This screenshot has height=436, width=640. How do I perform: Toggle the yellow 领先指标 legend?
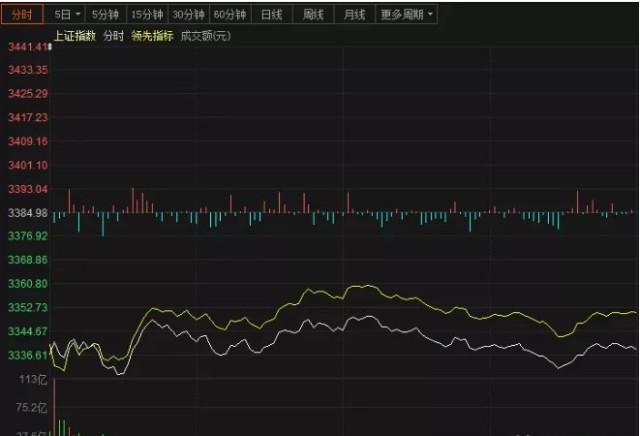tap(152, 36)
